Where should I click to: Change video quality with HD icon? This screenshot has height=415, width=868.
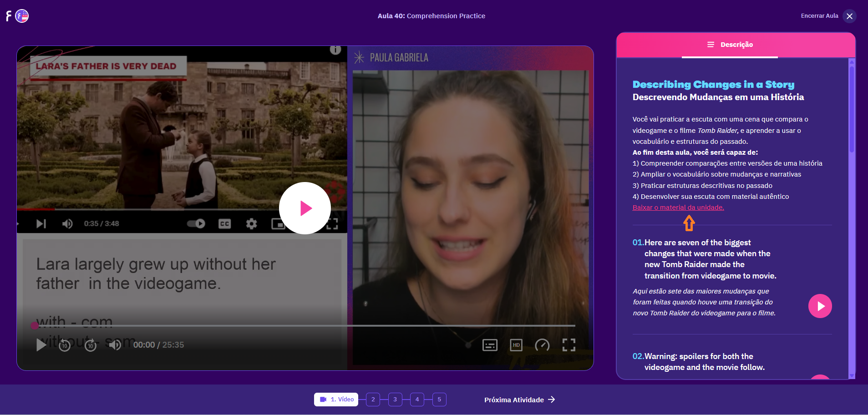coord(516,345)
